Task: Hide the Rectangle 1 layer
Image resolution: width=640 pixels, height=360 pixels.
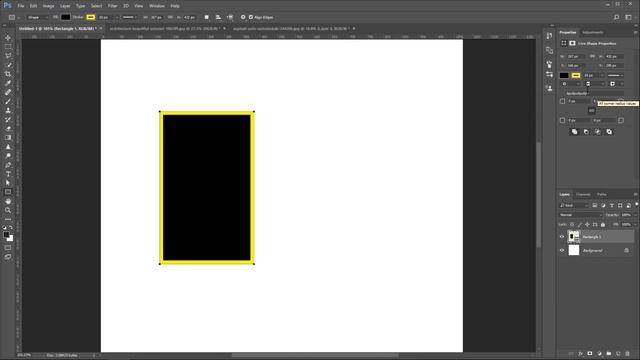Action: (562, 237)
